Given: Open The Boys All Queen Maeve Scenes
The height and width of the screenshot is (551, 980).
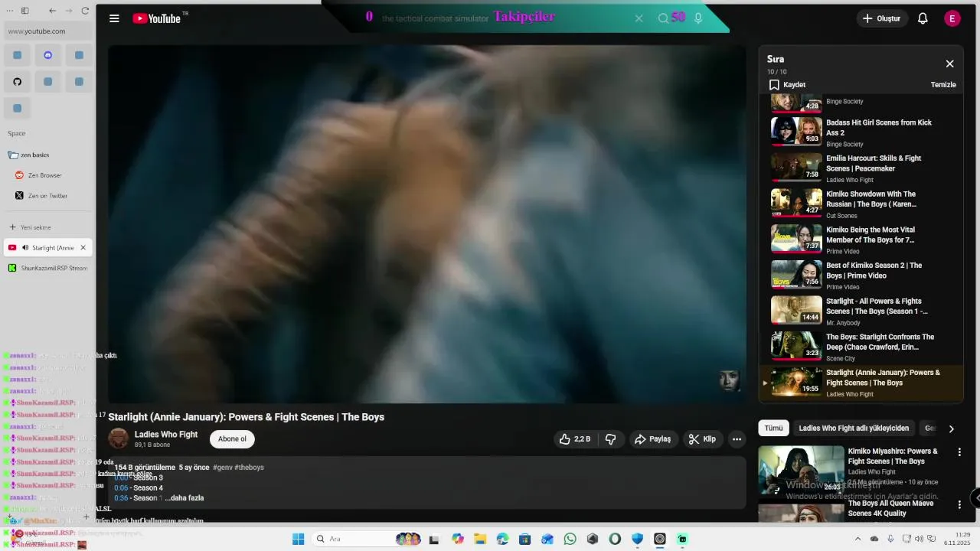Looking at the screenshot, I should [x=890, y=508].
